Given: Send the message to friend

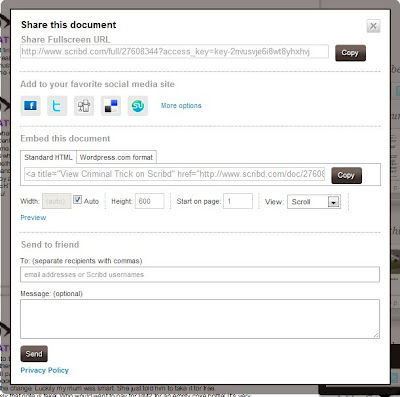Looking at the screenshot, I should [x=34, y=354].
